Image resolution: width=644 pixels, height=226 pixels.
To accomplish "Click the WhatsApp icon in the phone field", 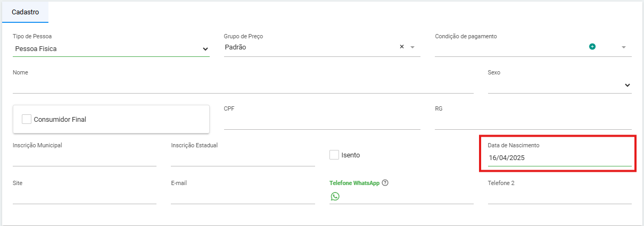I will pyautogui.click(x=335, y=197).
